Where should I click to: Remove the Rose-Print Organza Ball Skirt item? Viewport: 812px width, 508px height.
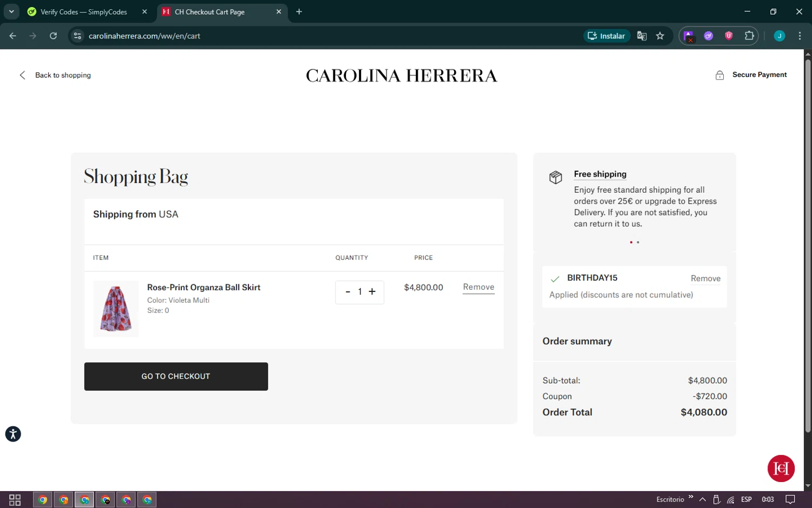[479, 287]
